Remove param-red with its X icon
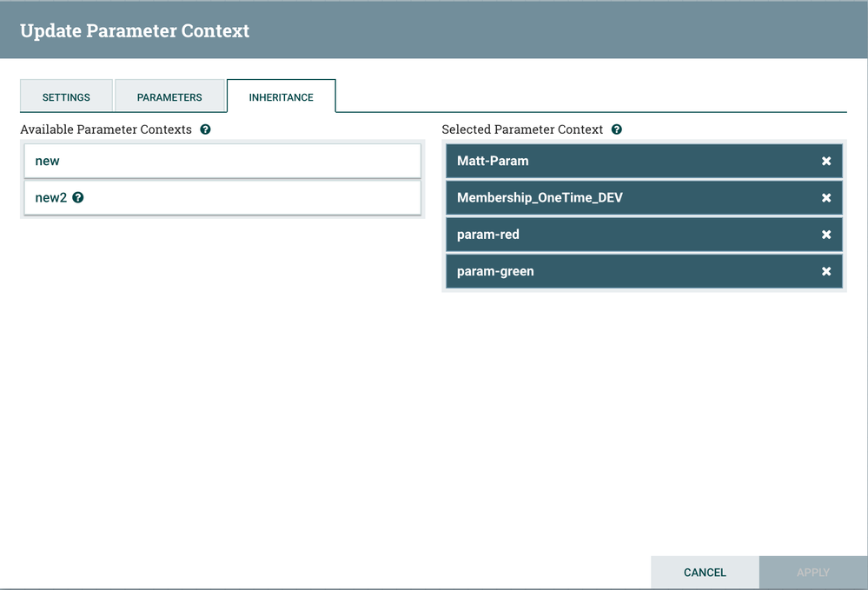This screenshot has width=868, height=590. tap(826, 235)
